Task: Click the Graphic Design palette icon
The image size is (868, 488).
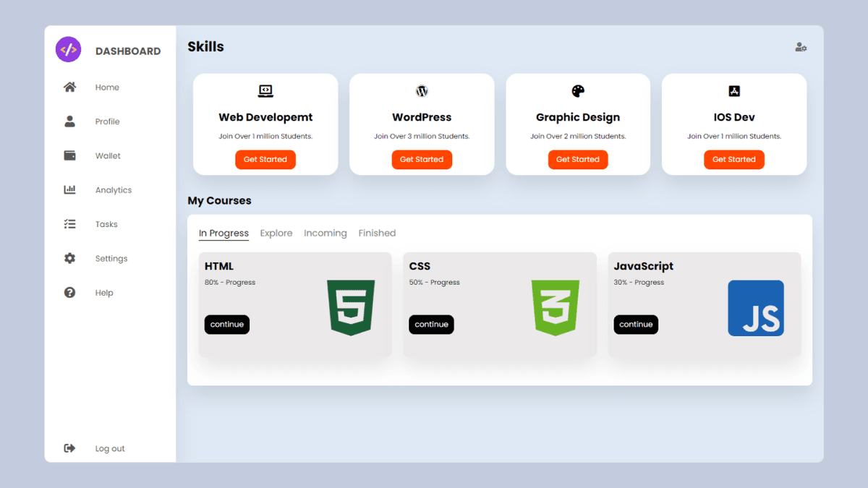Action: point(578,91)
